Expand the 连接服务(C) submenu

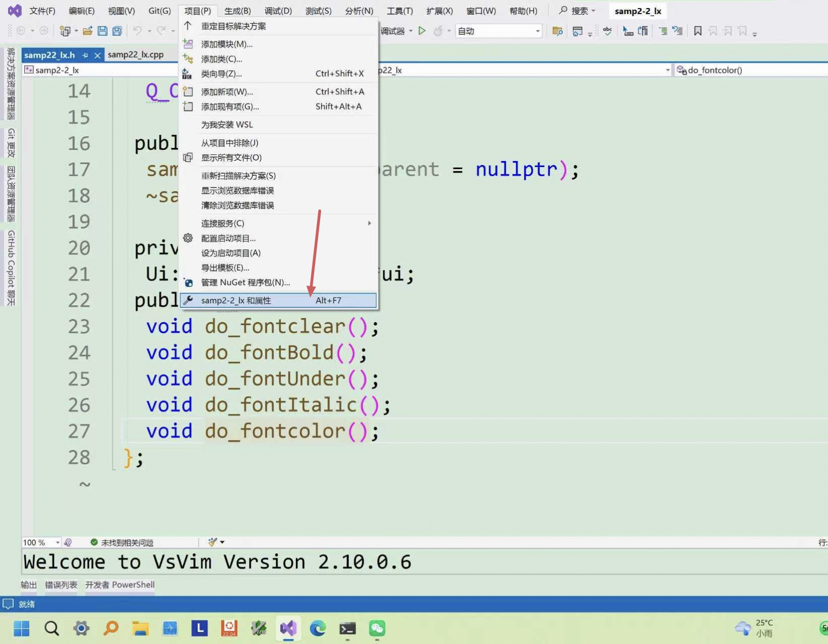222,223
